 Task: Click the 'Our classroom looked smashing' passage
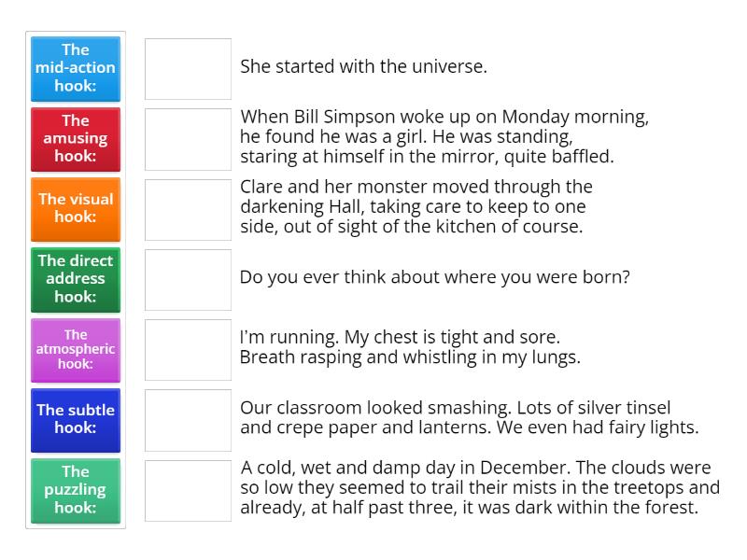(469, 418)
